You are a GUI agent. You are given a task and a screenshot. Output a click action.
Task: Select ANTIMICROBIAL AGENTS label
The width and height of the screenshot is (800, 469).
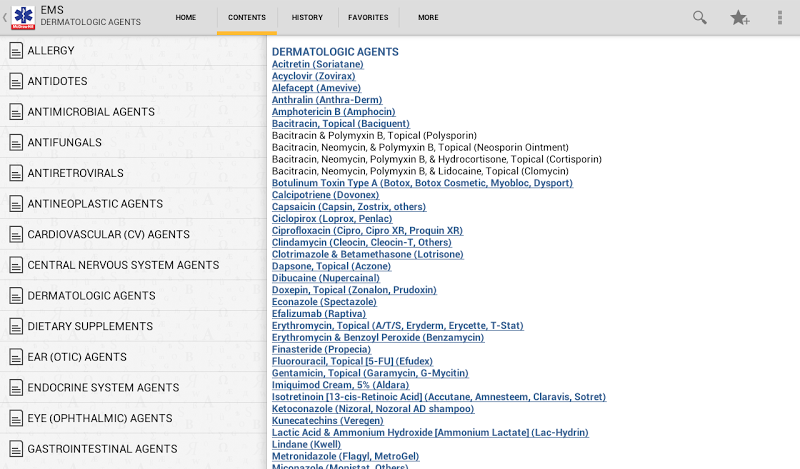(x=91, y=112)
